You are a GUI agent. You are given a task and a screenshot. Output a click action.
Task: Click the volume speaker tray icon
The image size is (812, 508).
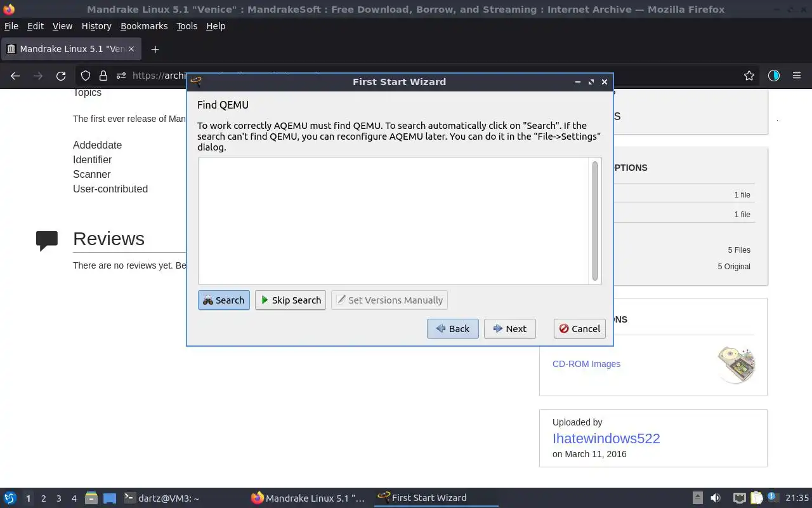coord(716,498)
